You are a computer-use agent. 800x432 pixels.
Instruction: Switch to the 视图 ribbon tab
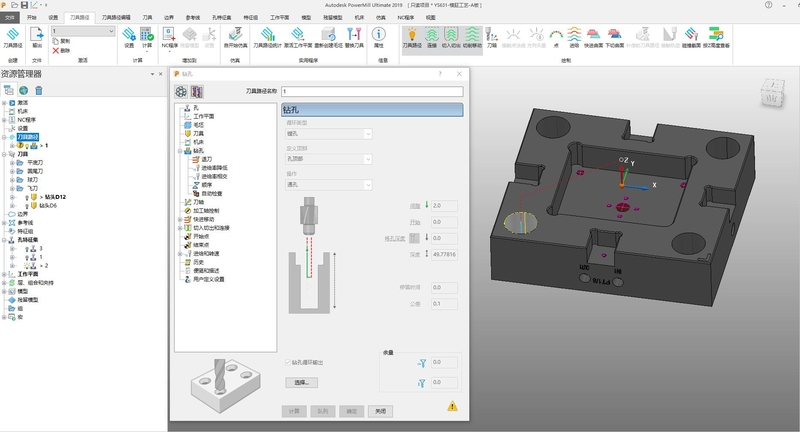point(431,17)
